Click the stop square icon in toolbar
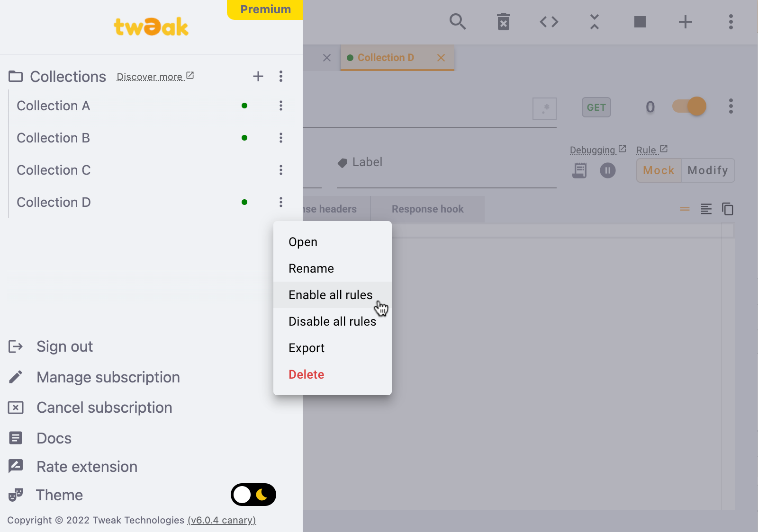The width and height of the screenshot is (758, 532). pyautogui.click(x=640, y=22)
